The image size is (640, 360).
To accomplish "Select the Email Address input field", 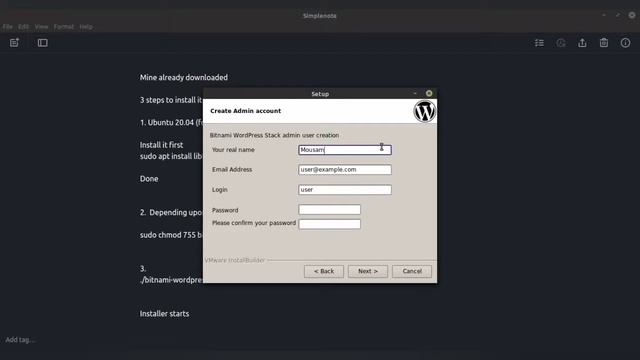I will coord(345,169).
